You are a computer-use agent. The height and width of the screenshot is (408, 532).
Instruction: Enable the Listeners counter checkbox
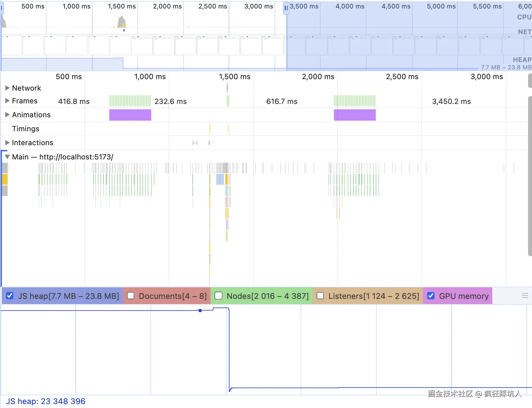320,296
